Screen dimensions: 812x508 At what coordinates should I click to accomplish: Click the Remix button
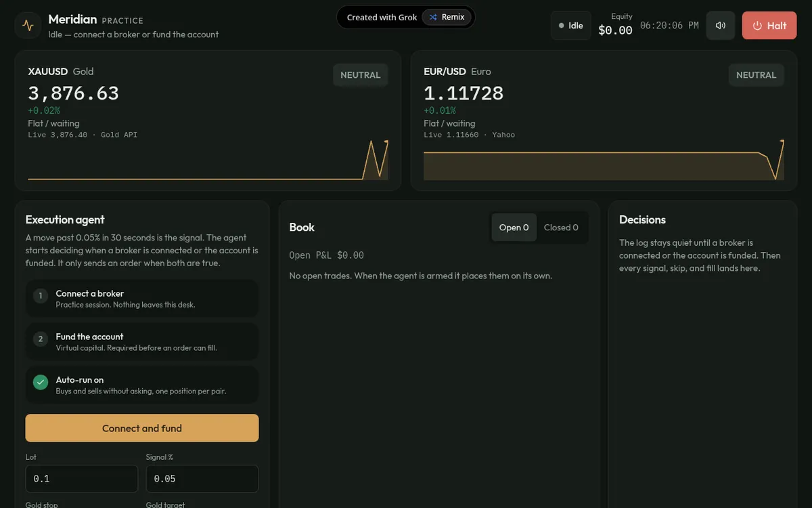click(x=447, y=18)
